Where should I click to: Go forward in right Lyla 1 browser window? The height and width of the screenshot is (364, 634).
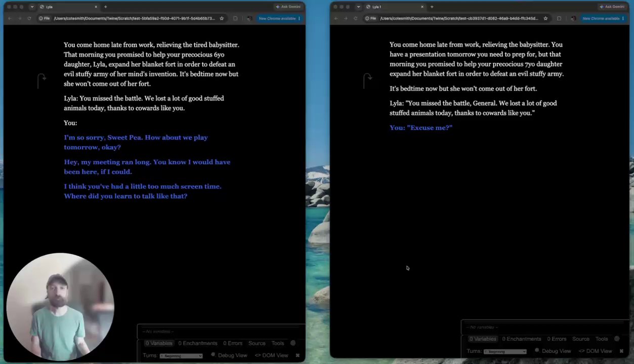[346, 18]
